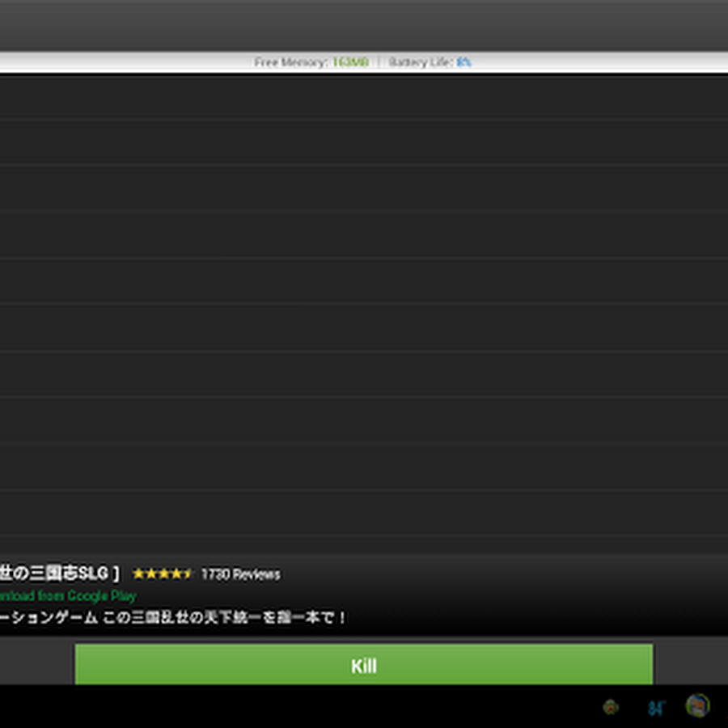
Task: Tap the Battery Life percentage value
Action: click(463, 62)
